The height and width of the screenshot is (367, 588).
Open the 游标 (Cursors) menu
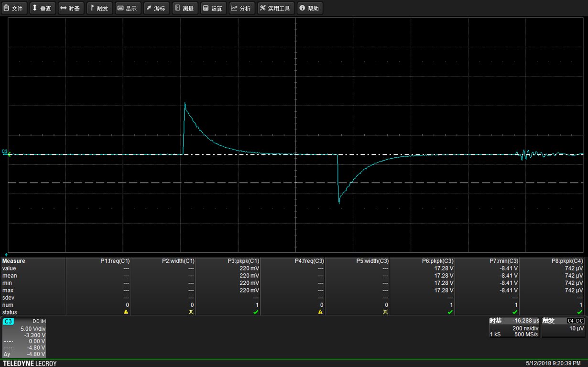point(156,8)
